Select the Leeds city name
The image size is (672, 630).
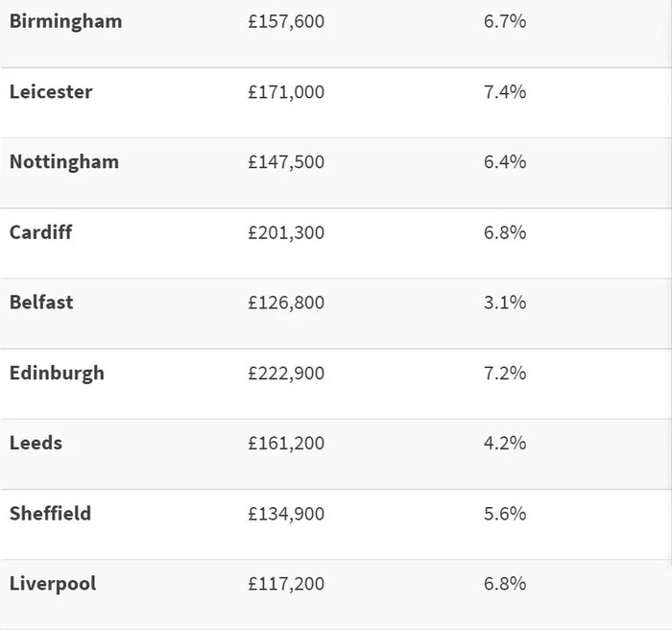pos(36,443)
